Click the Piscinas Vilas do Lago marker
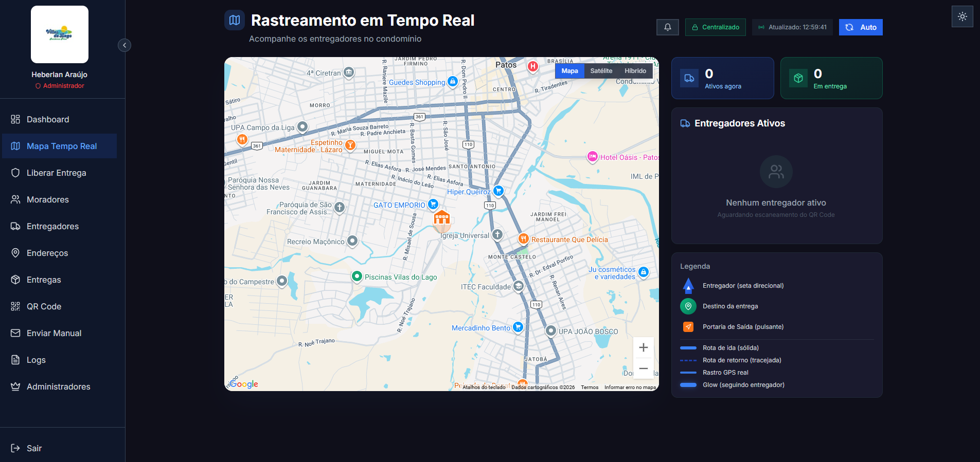This screenshot has height=462, width=980. point(357,276)
